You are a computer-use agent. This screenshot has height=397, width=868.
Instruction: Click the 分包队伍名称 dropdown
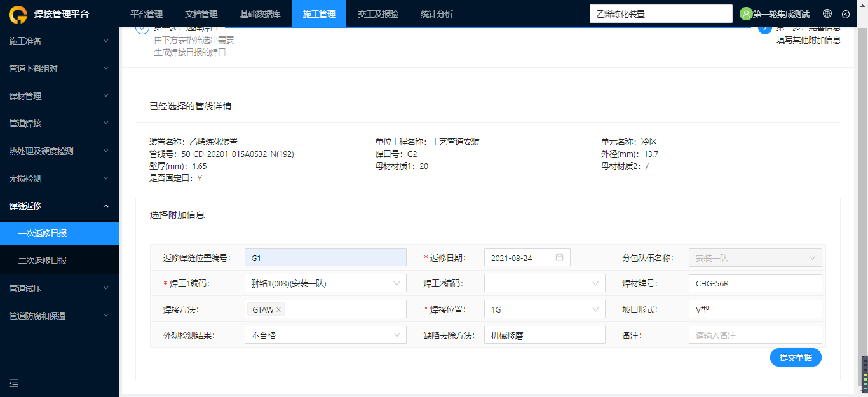point(755,257)
